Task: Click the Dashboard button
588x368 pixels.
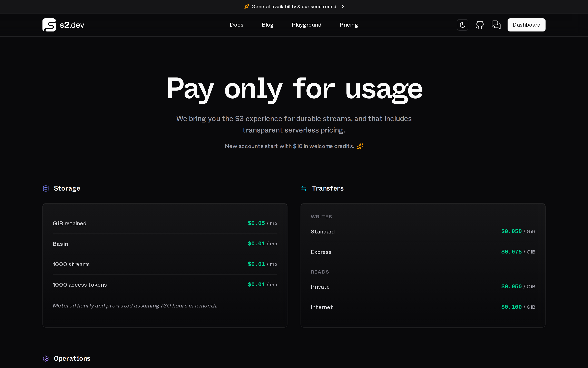Action: pos(526,25)
